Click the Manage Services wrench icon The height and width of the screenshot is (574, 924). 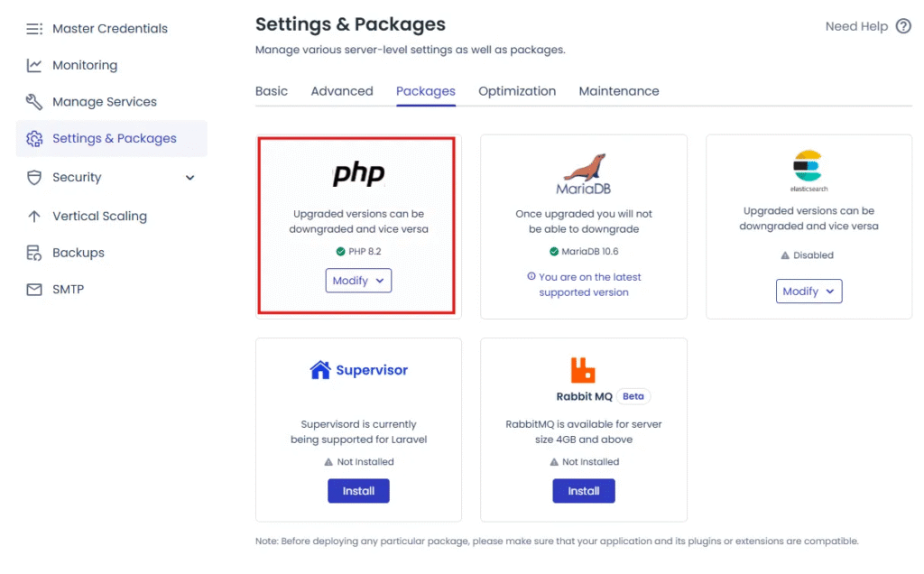point(34,102)
